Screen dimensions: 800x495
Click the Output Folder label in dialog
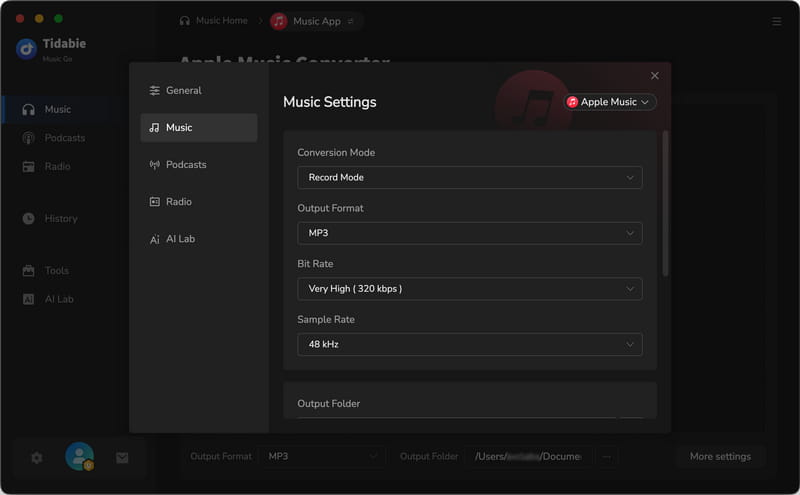(x=329, y=404)
